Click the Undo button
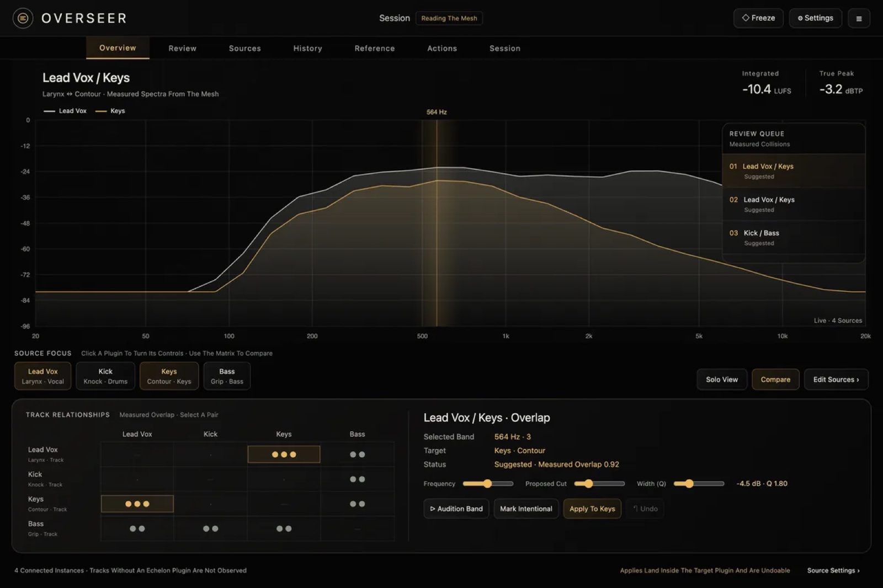883x588 pixels. pos(645,509)
